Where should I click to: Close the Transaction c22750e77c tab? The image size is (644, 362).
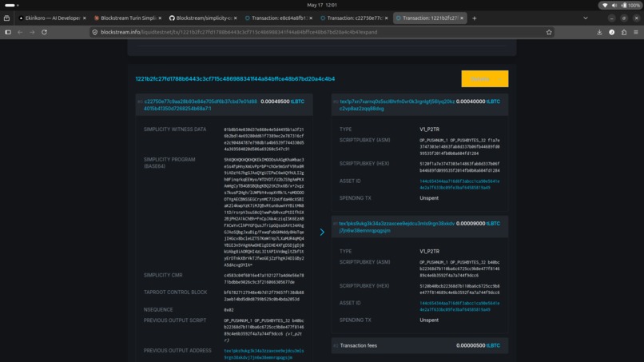point(386,18)
